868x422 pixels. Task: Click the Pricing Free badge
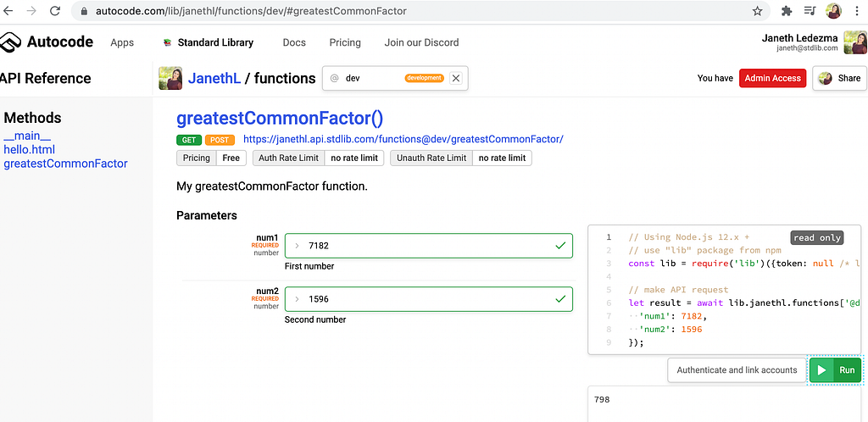[211, 158]
